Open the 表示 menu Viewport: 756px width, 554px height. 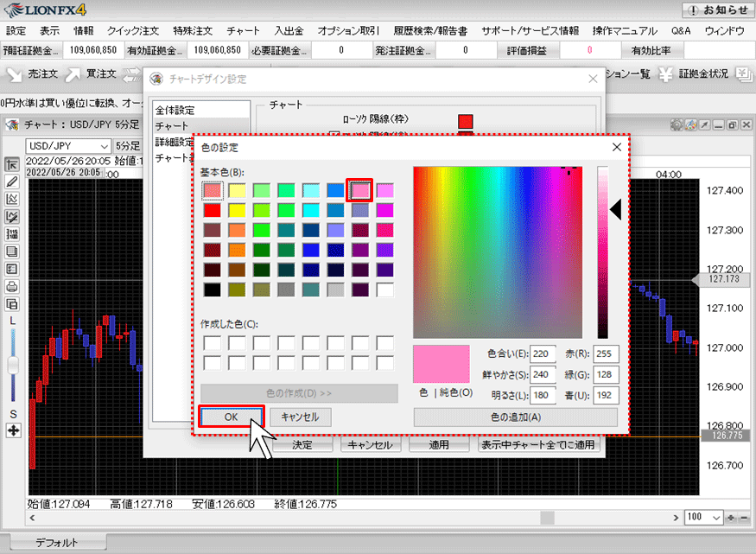[49, 31]
